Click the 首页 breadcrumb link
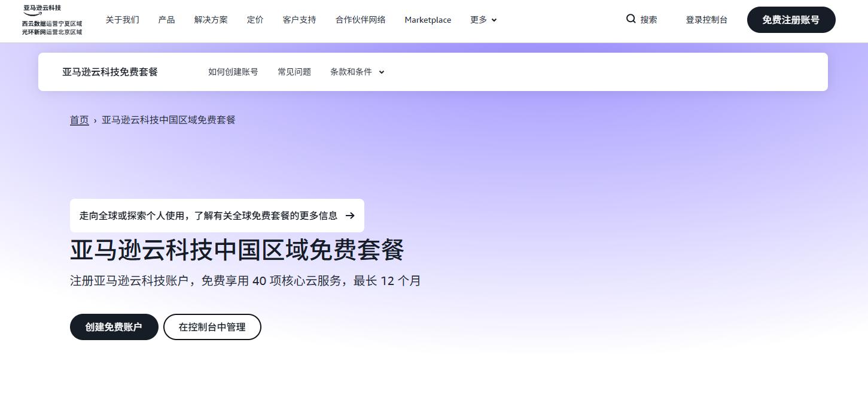 [x=79, y=120]
